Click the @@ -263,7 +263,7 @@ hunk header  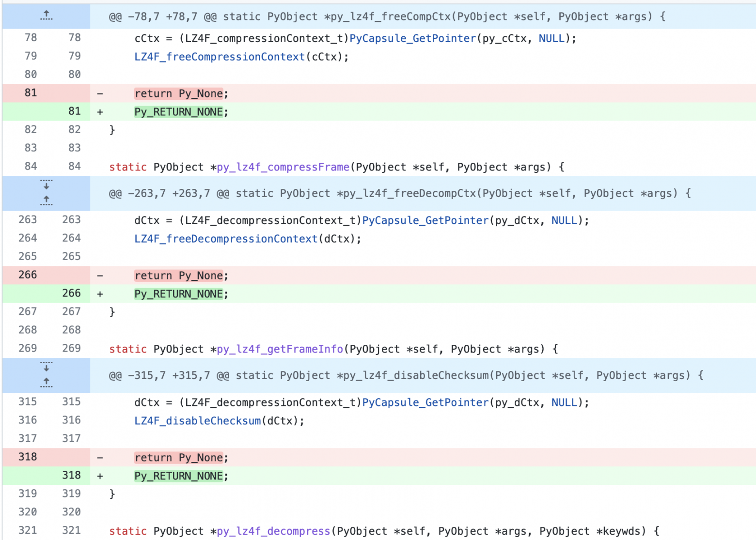click(x=400, y=194)
